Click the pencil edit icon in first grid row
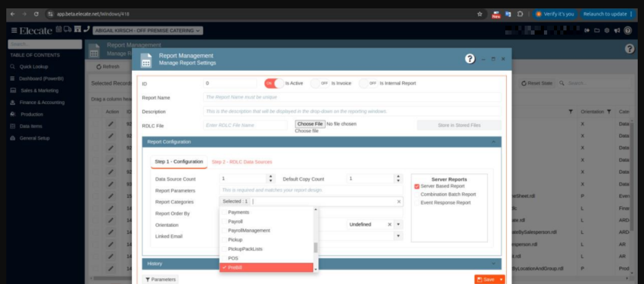Viewport: 644px width, 284px height. (110, 124)
